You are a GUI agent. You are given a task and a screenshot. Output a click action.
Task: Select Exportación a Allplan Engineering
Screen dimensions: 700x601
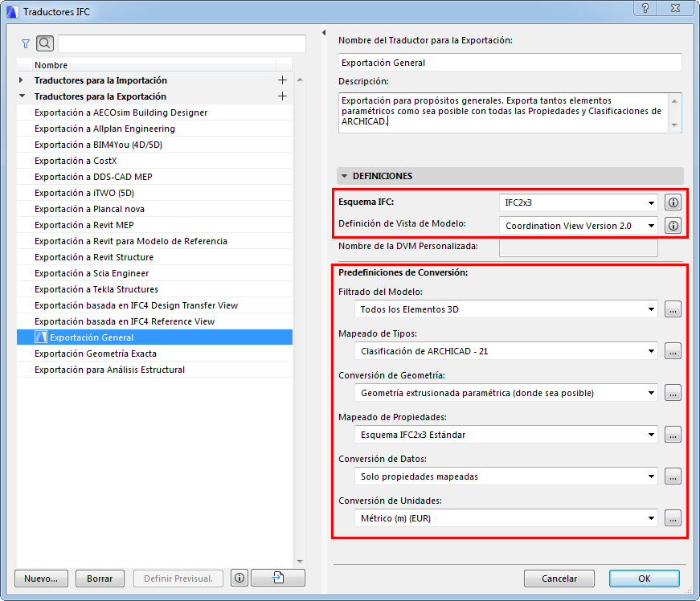point(154,129)
